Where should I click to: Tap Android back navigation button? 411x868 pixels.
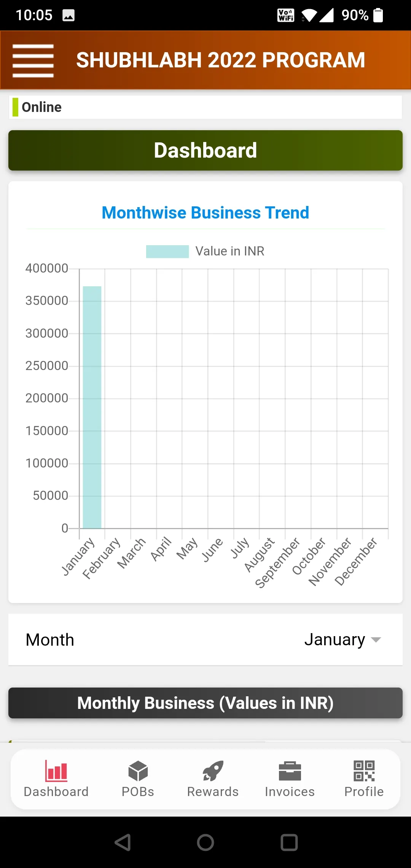coord(123,842)
